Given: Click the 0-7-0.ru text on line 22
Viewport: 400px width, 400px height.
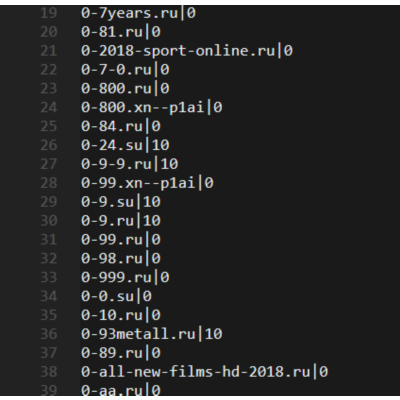Looking at the screenshot, I should [x=116, y=70].
